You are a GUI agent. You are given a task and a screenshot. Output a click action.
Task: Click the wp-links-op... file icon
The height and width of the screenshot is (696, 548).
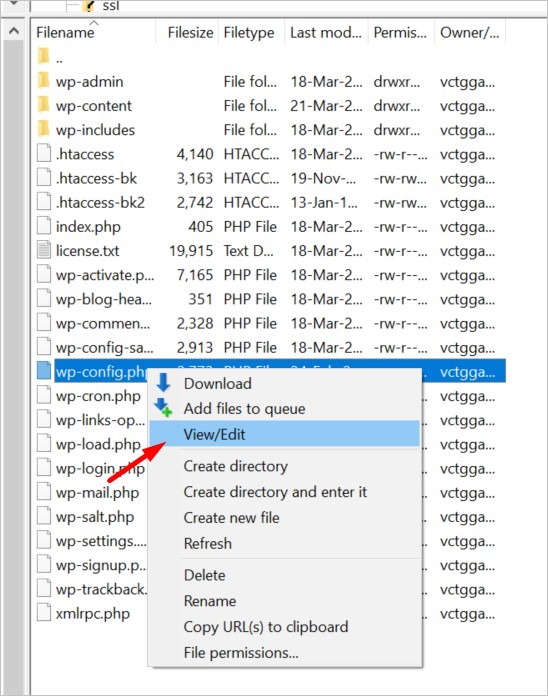click(43, 420)
